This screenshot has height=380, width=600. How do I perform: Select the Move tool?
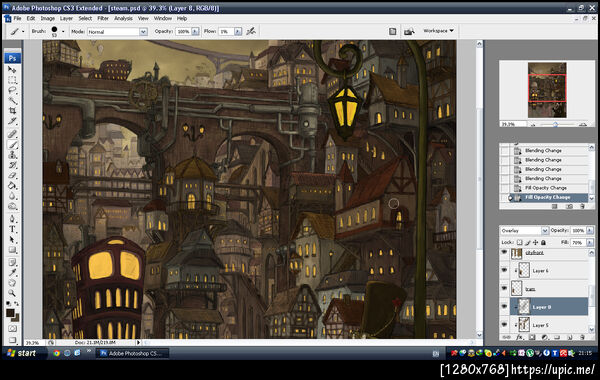(12, 70)
